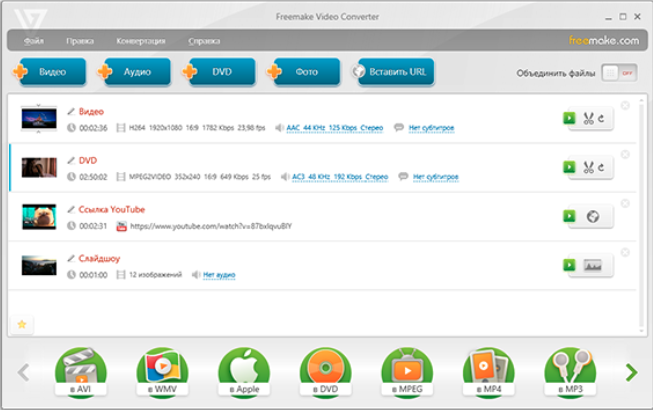Click the 'в MP3' audio format icon
Screen dimensions: 653x410
point(569,372)
